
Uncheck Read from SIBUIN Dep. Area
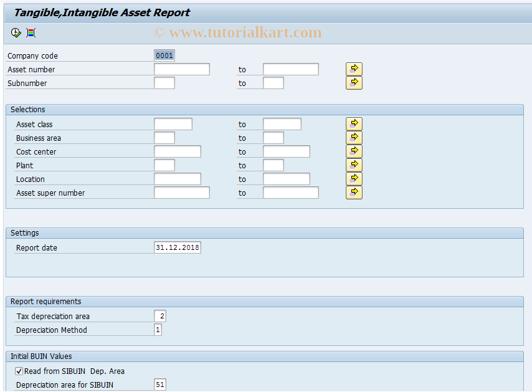pyautogui.click(x=19, y=371)
